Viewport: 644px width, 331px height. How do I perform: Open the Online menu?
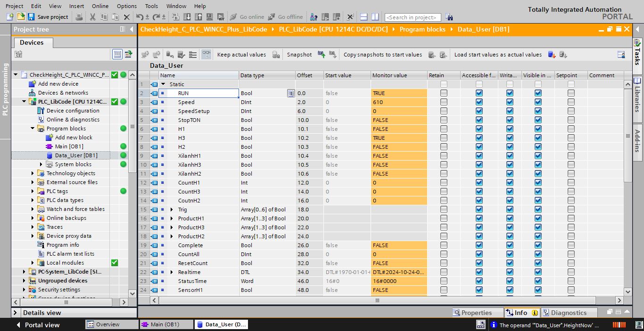(100, 6)
